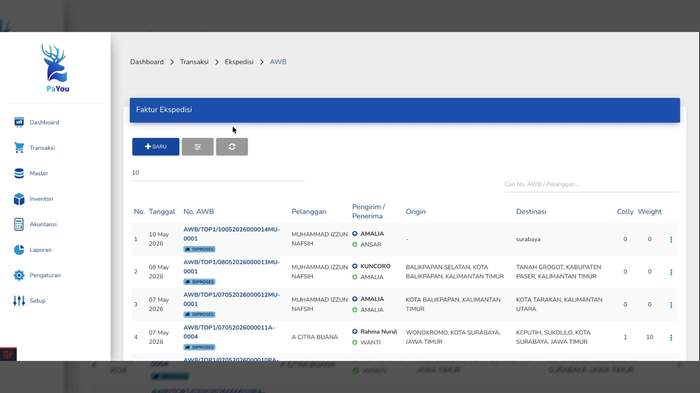Click the AWB breadcrumb link
Viewport: 700px width, 393px height.
(x=278, y=62)
